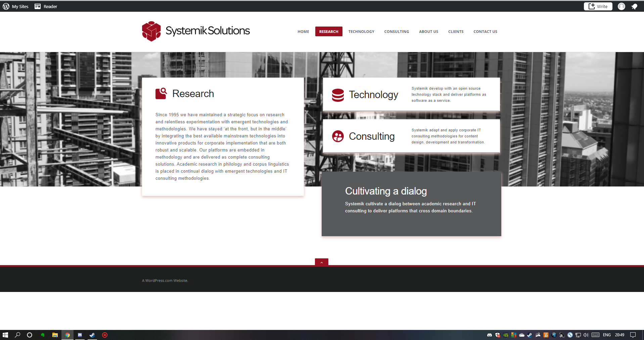
Task: Open Evernote from the taskbar
Action: coord(43,335)
